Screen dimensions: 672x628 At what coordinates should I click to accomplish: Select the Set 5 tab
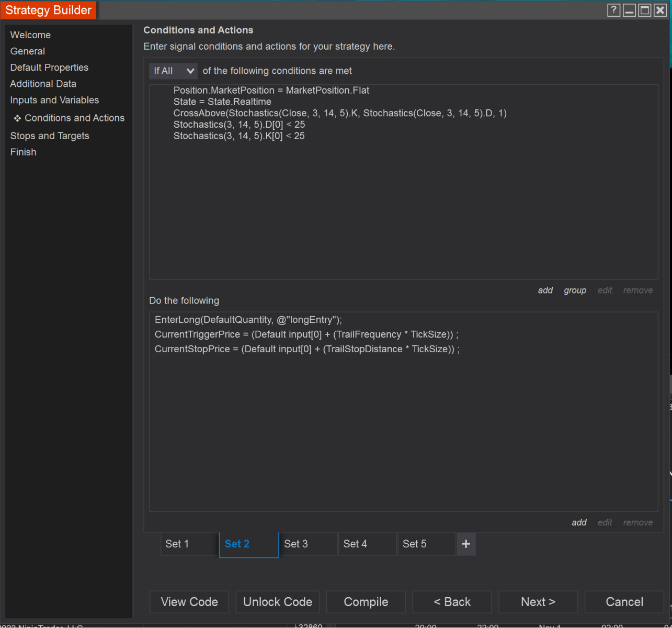point(426,544)
